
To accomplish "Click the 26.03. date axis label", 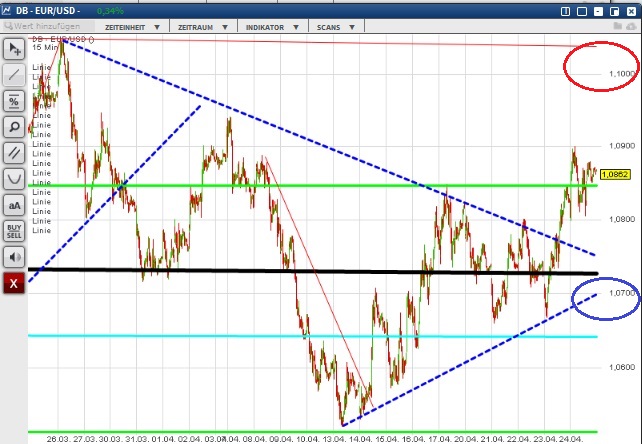I will pos(58,439).
